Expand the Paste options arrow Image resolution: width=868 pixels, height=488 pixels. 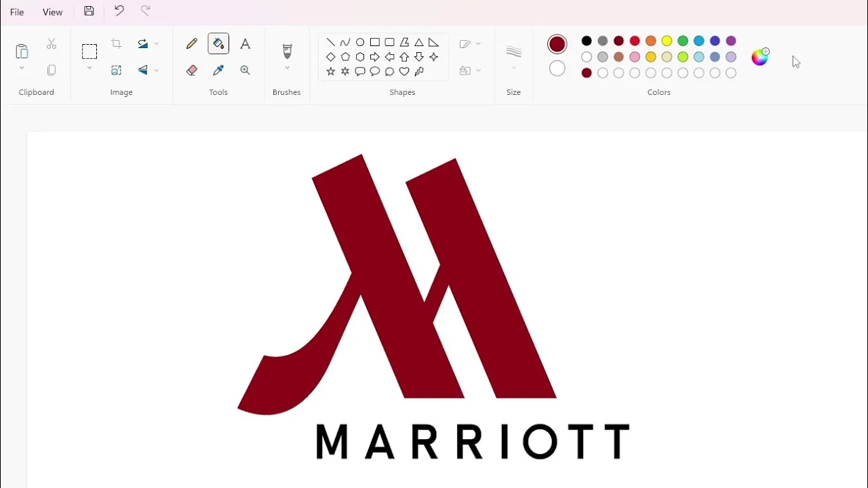tap(22, 68)
